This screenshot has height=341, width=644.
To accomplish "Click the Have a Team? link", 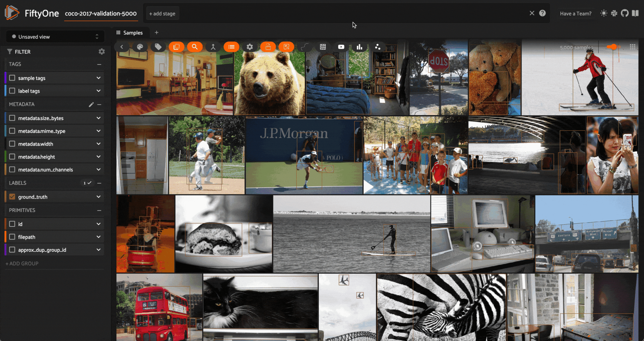I will point(575,14).
